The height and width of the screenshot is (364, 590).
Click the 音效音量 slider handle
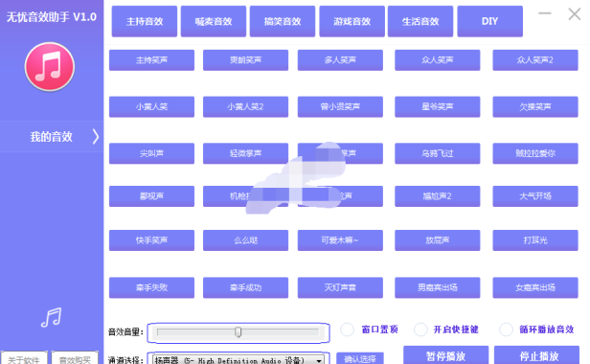pyautogui.click(x=238, y=332)
